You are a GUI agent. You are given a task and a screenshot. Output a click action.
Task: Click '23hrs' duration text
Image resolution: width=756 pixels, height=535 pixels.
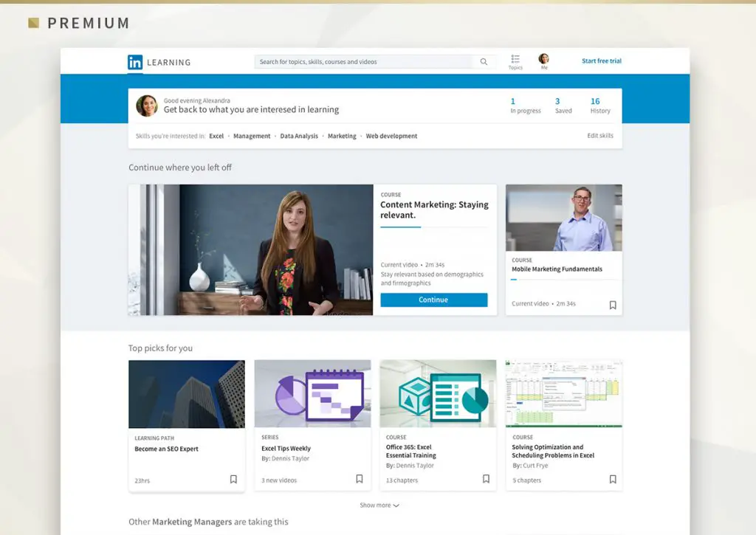[142, 481]
